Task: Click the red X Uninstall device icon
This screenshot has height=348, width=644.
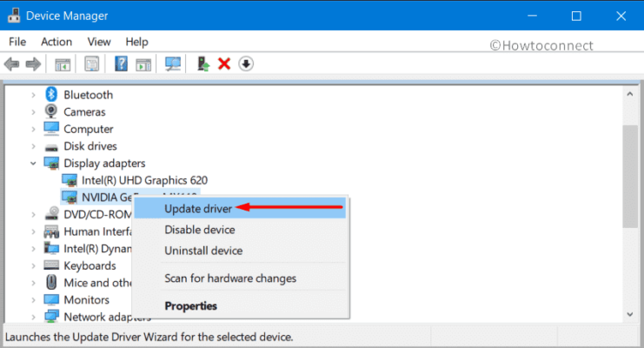Action: coord(224,64)
